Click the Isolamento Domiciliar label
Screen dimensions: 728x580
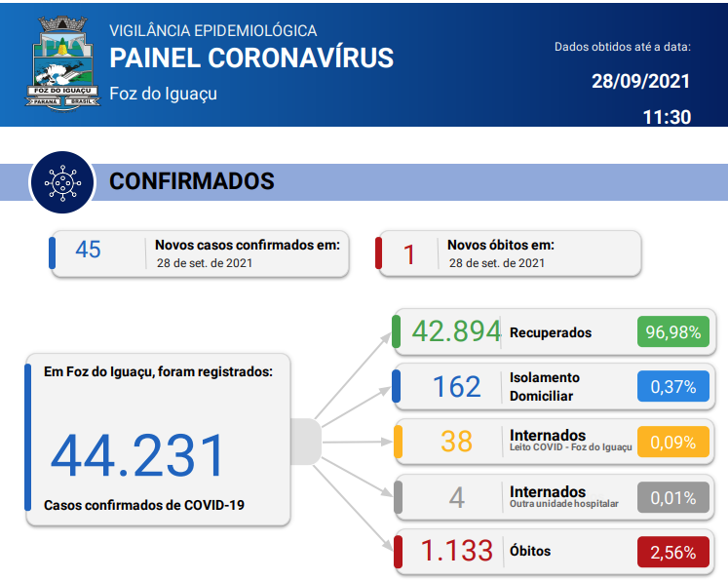[545, 387]
